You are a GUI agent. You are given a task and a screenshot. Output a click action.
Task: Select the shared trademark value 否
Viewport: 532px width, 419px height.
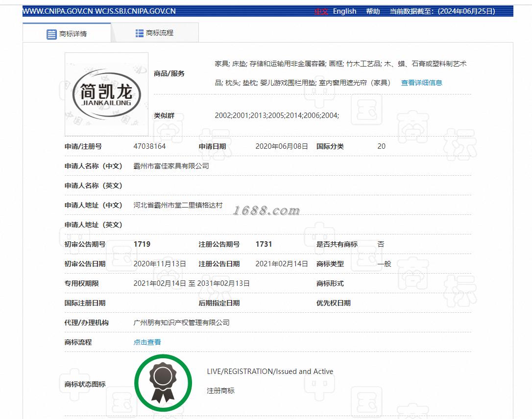click(381, 244)
